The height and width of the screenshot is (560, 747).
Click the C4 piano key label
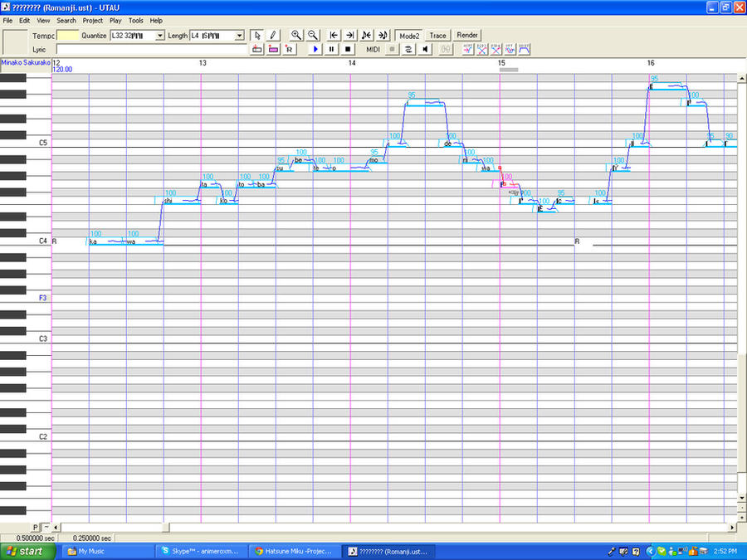point(43,241)
